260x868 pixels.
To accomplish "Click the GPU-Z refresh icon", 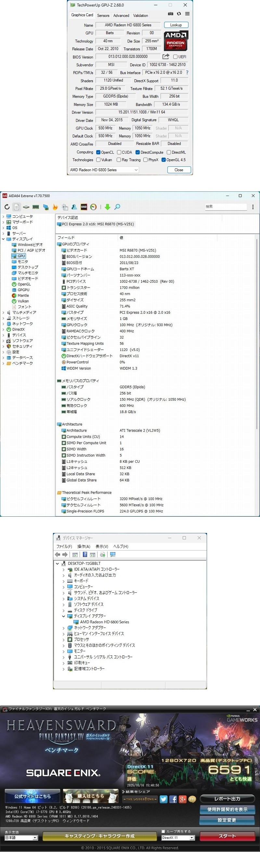I will [x=179, y=14].
